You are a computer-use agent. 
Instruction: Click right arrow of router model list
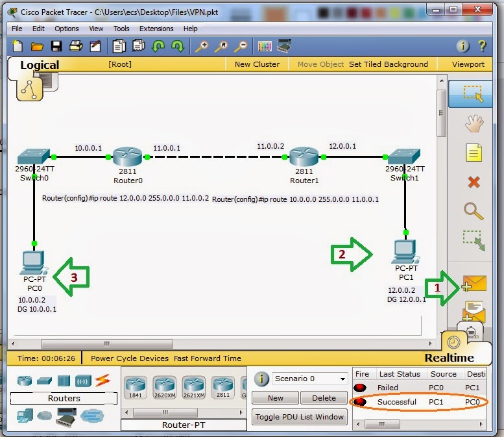[x=241, y=412]
